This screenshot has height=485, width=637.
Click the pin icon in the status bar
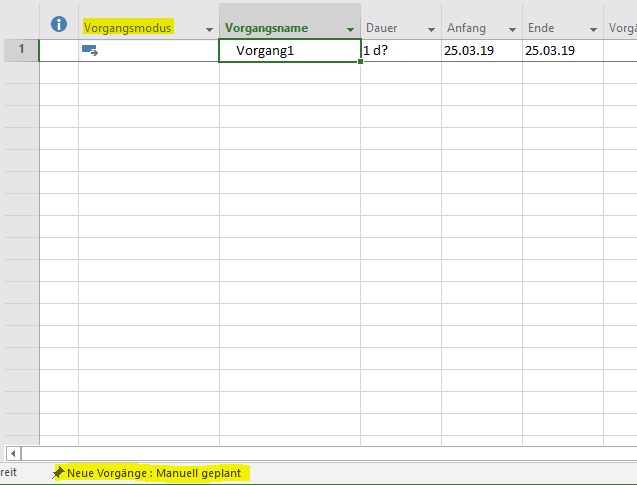(x=58, y=472)
